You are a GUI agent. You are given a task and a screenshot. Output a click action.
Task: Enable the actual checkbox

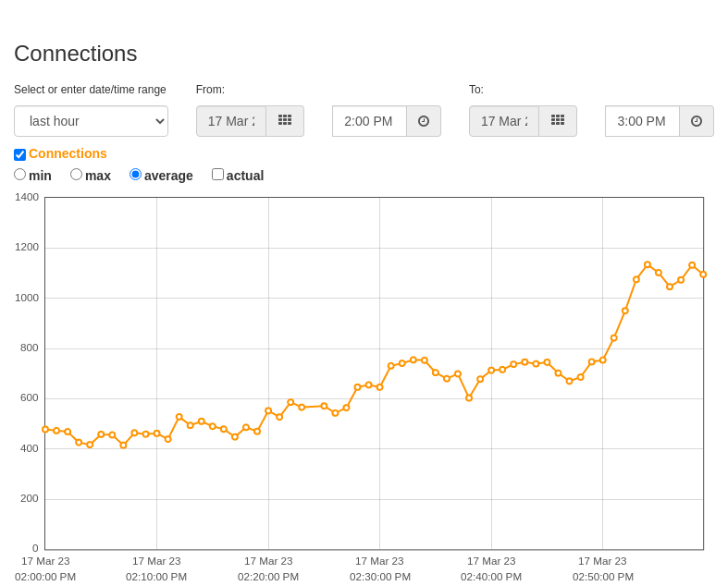(x=217, y=175)
